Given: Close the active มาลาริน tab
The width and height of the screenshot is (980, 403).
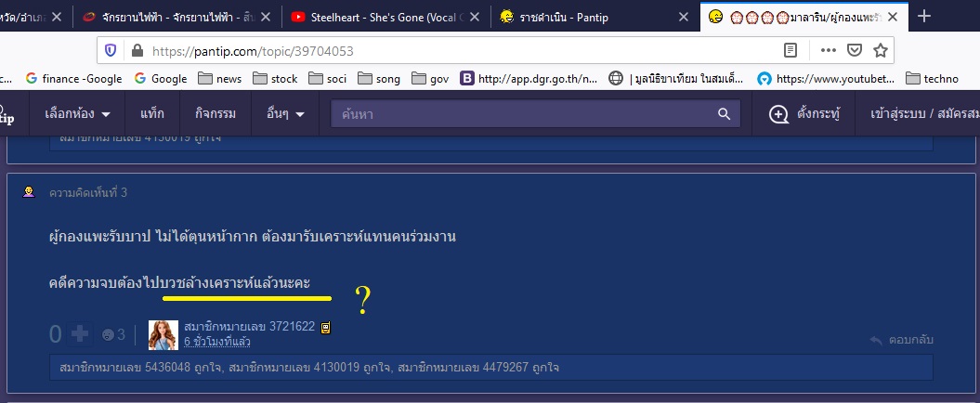Looking at the screenshot, I should [x=893, y=17].
